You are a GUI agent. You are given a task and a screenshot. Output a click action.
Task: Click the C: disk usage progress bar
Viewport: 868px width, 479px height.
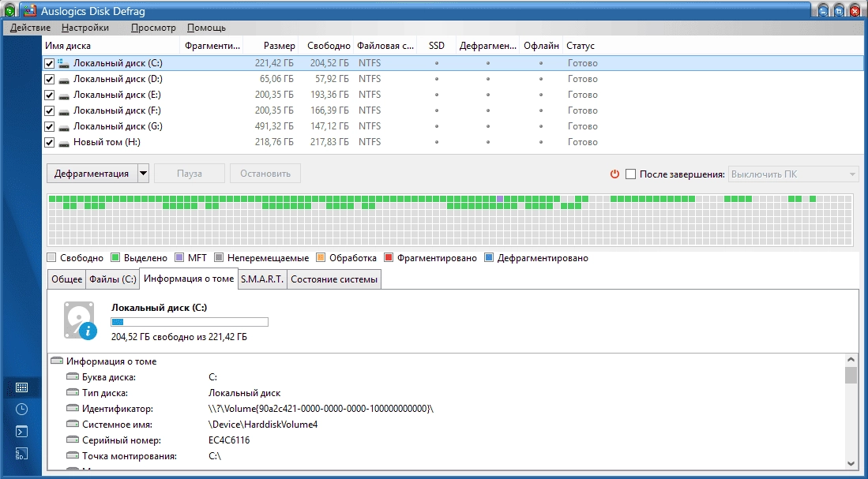(x=190, y=322)
